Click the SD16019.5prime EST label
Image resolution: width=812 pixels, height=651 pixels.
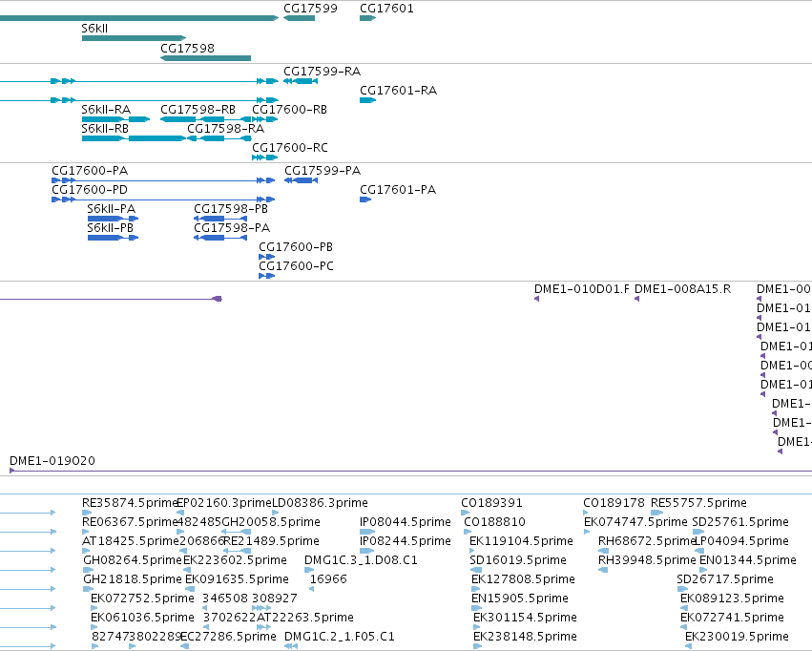pos(518,560)
